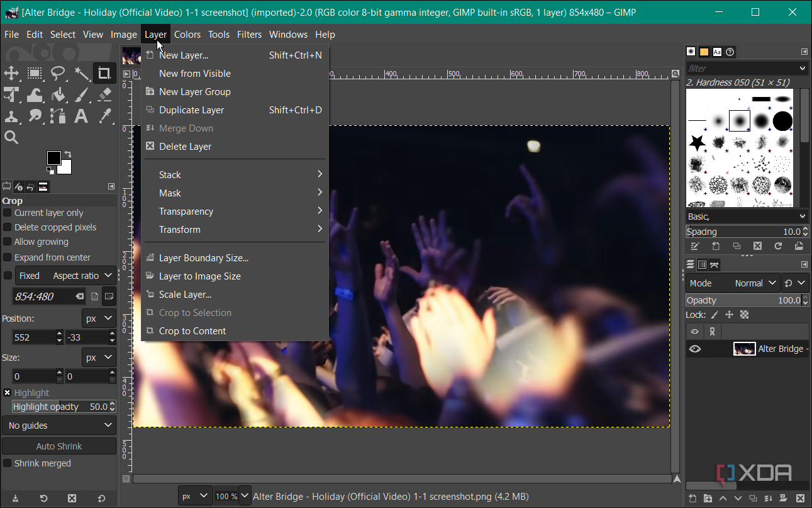Screen dimensions: 812x508
Task: Hide the Alter Bridge layer
Action: pyautogui.click(x=694, y=348)
